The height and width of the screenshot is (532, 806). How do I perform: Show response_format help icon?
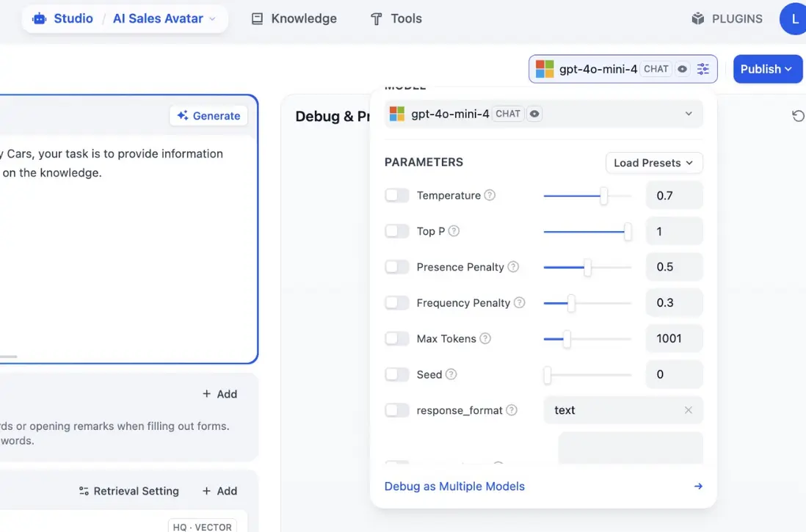(512, 410)
